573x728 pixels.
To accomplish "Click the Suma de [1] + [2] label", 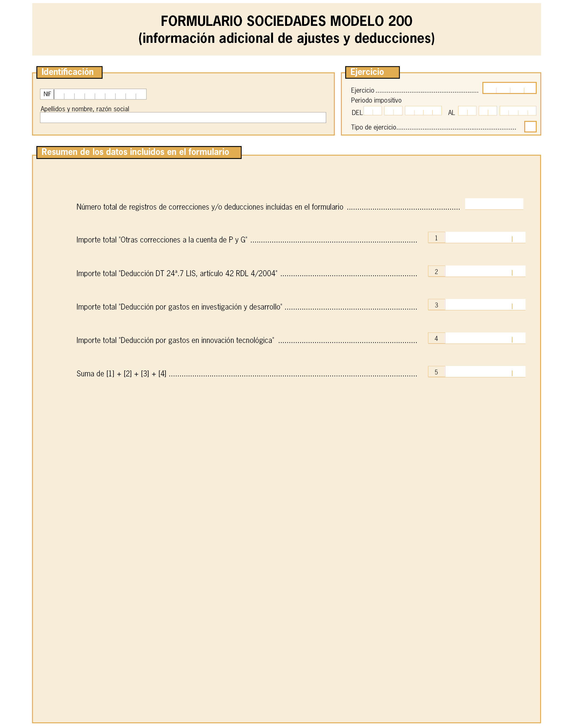I will (122, 373).
